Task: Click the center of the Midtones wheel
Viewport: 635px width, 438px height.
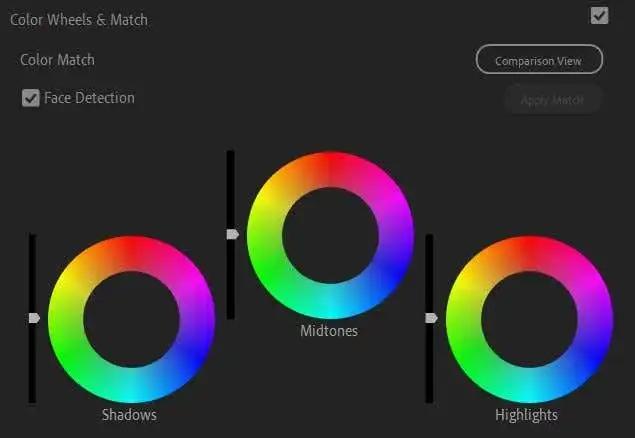Action: coord(330,235)
